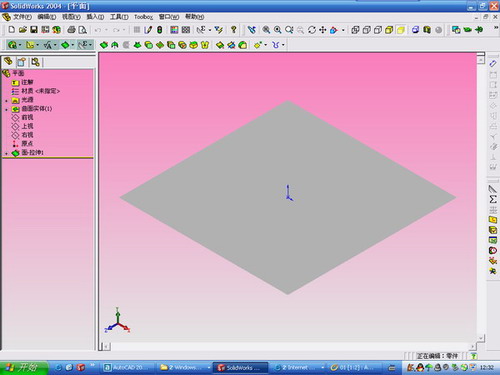Open the PropertyManager tab
The height and width of the screenshot is (375, 500).
(x=22, y=62)
